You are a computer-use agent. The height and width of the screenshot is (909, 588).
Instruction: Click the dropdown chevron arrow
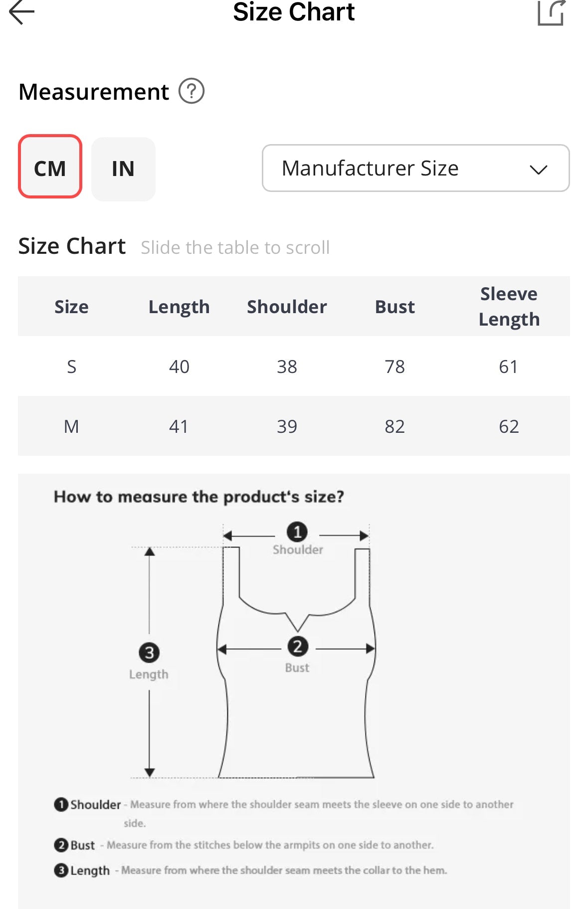point(538,170)
